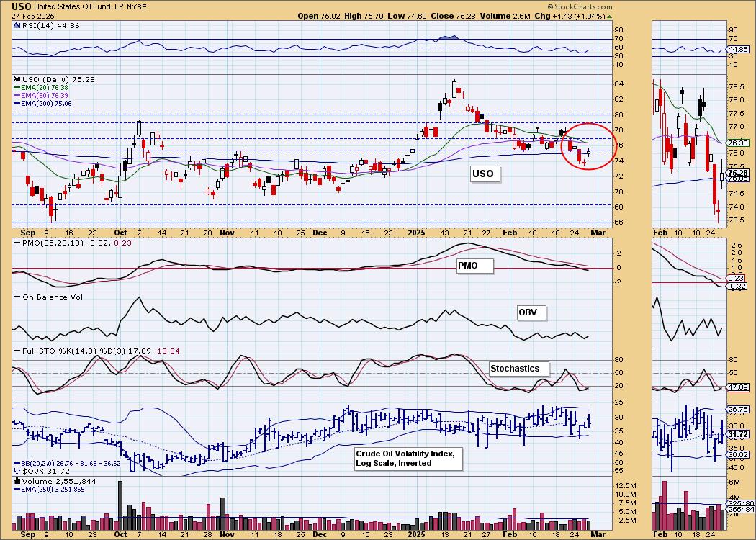Click the navy line marker before EMA(200)
This screenshot has width=756, height=540.
click(17, 103)
